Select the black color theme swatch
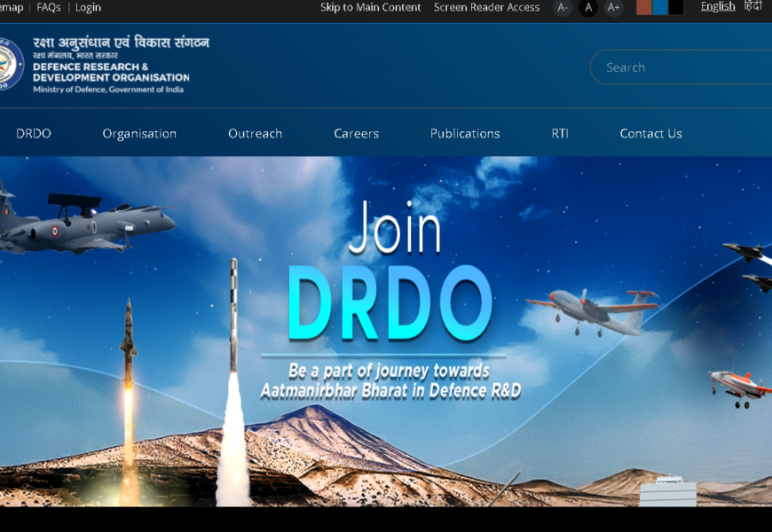Image resolution: width=772 pixels, height=532 pixels. [675, 7]
